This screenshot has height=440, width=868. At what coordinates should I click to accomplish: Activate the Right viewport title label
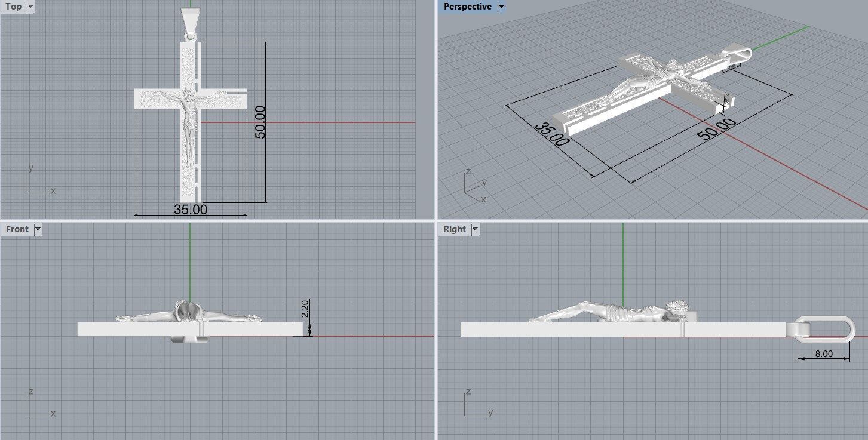(x=455, y=229)
